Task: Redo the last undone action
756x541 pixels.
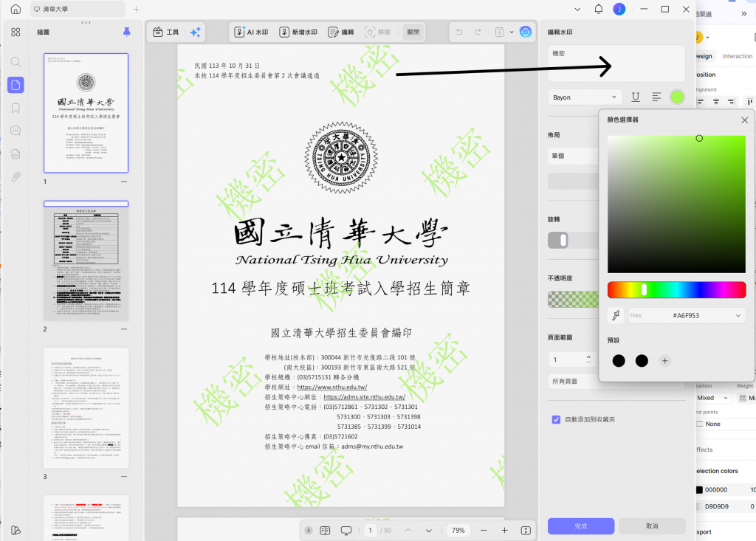Action: [x=478, y=32]
